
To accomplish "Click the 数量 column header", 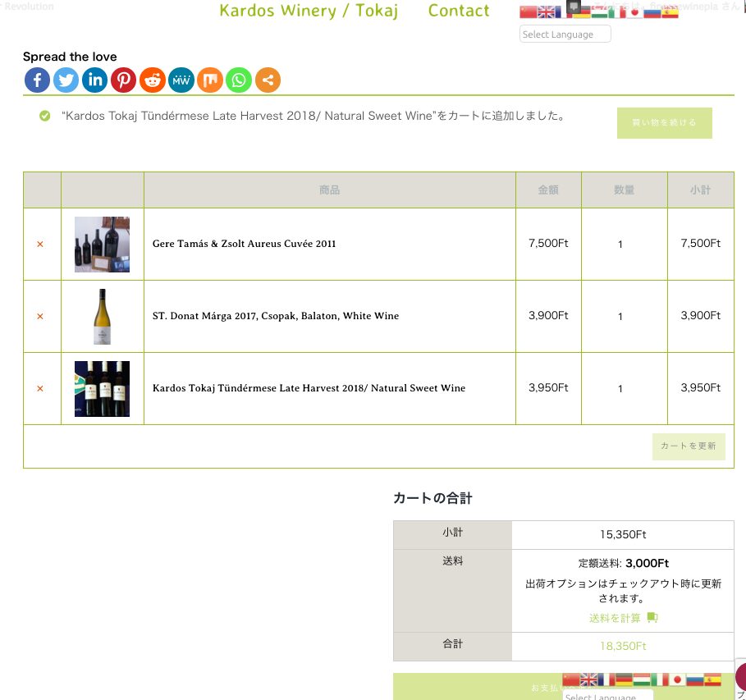I will click(x=624, y=190).
